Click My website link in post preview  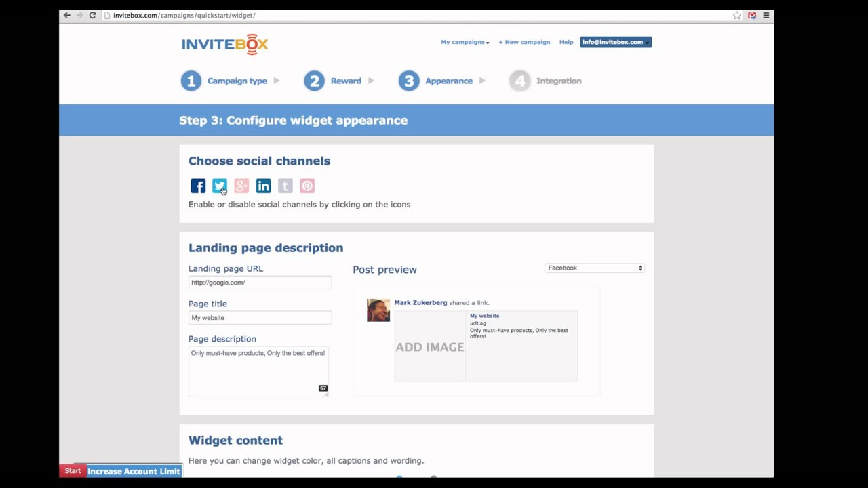pyautogui.click(x=484, y=316)
